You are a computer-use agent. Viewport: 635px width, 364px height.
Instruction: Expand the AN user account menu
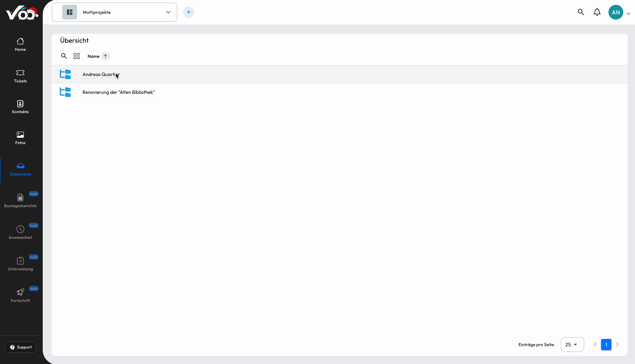point(619,12)
